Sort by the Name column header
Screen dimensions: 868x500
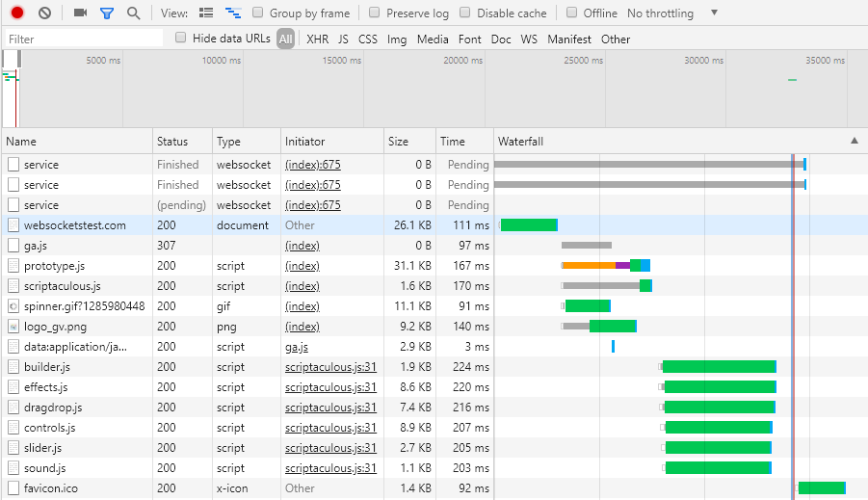[77, 142]
